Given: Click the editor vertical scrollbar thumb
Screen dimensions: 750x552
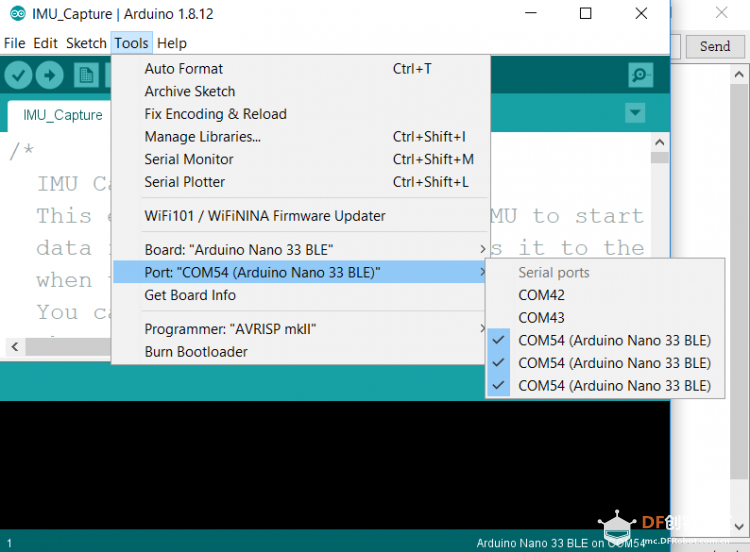Looking at the screenshot, I should point(660,158).
